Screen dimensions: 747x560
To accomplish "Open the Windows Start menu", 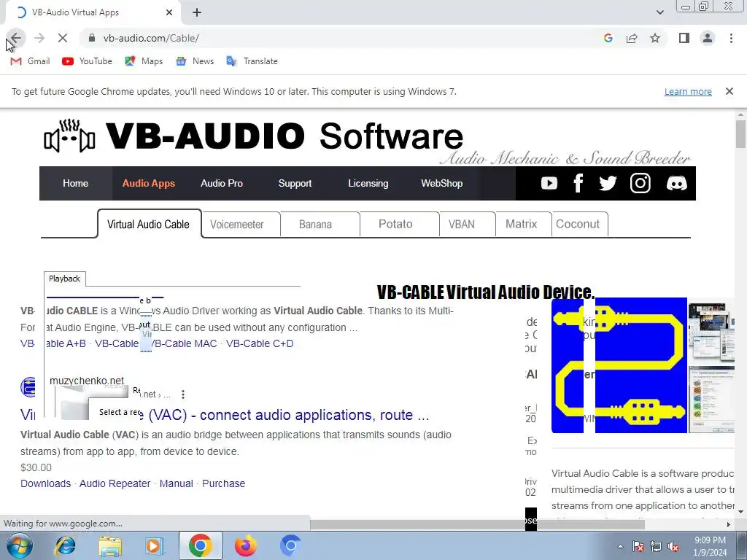I will (20, 545).
